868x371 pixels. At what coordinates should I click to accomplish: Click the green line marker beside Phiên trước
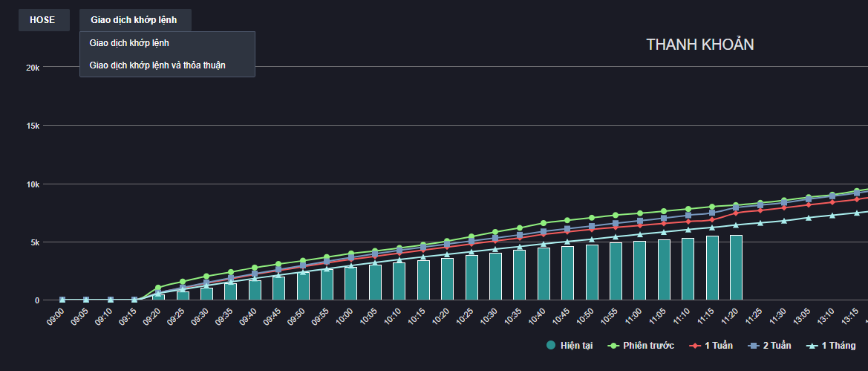click(x=613, y=346)
